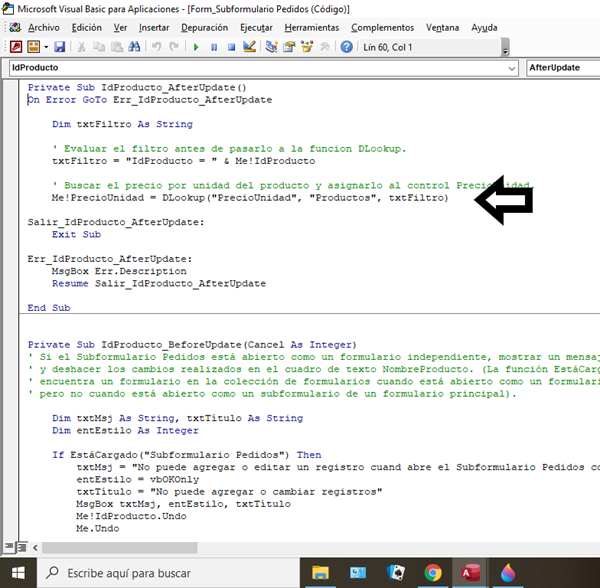This screenshot has width=600, height=588.
Task: Click the Reset stop icon
Action: pyautogui.click(x=231, y=47)
